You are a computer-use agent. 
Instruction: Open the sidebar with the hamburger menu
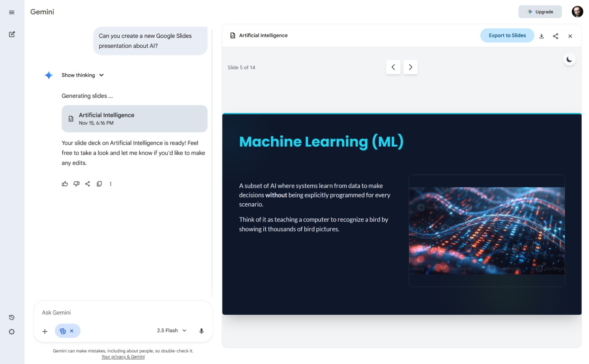click(x=12, y=12)
